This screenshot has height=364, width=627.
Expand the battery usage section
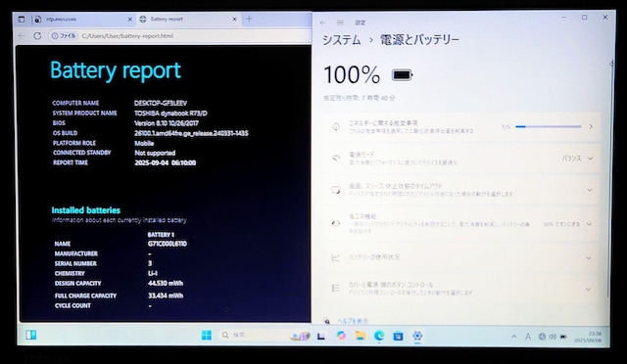click(589, 257)
